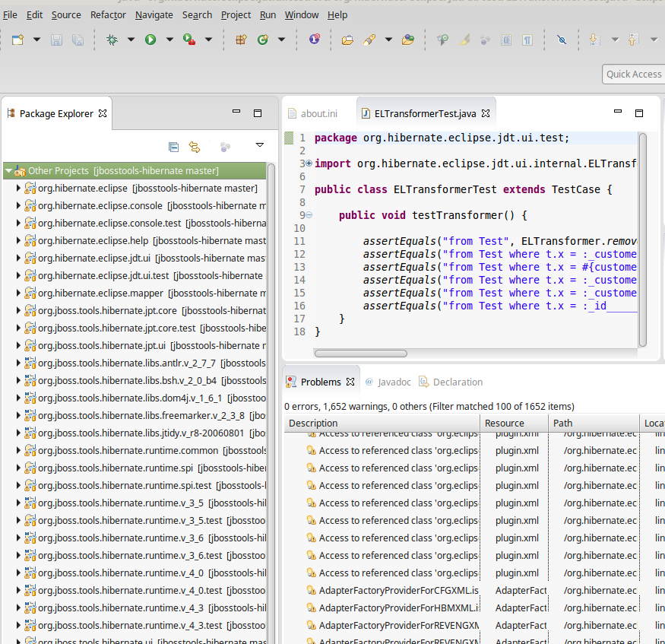Collapse the Other Projects working set
665x644 pixels.
8,171
